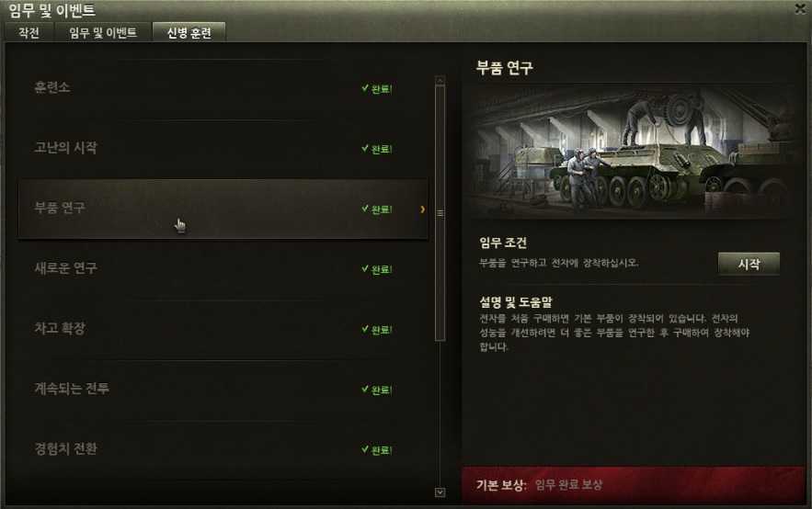Click the completed checkmark for 새로운 연구

pyautogui.click(x=365, y=269)
